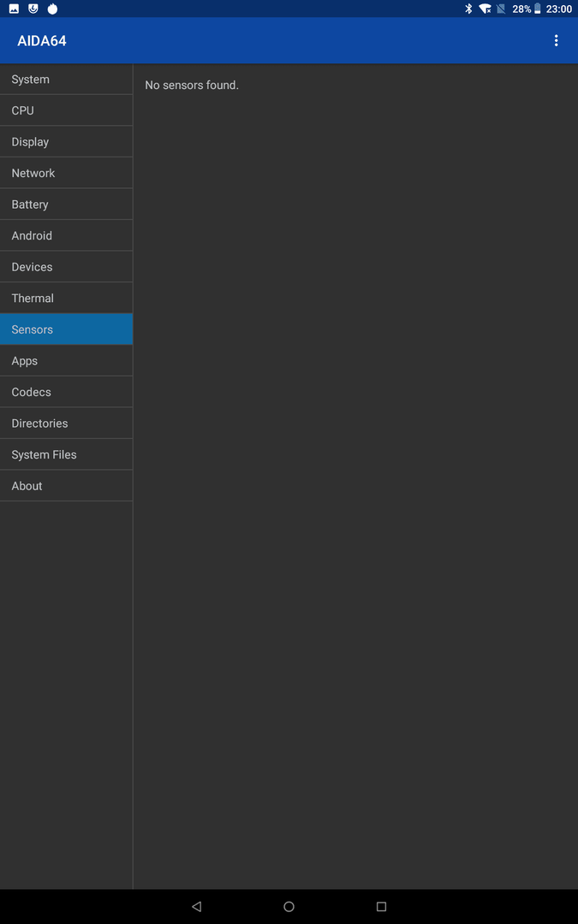This screenshot has height=924, width=578.
Task: Tap the 'No sensors found.' message
Action: [192, 85]
